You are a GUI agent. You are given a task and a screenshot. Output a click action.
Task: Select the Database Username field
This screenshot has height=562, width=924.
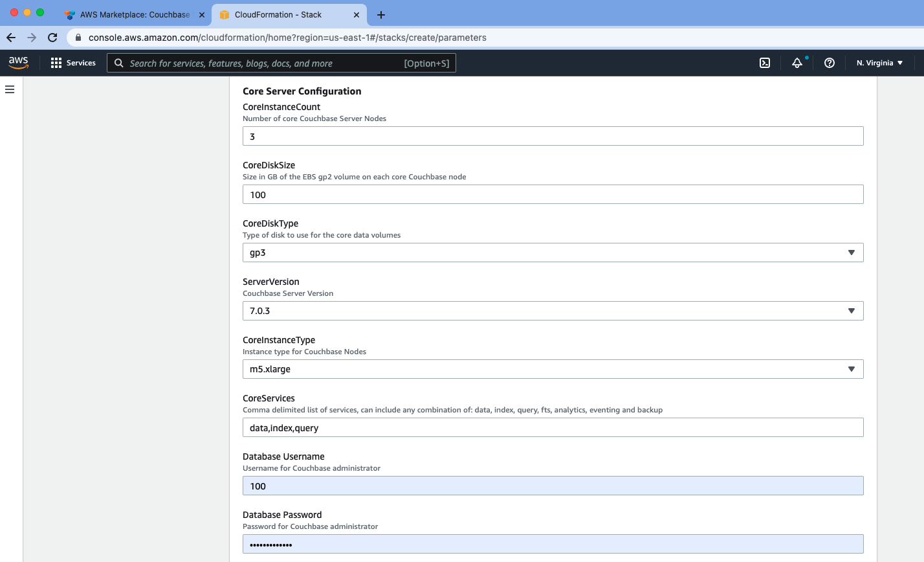pyautogui.click(x=553, y=486)
